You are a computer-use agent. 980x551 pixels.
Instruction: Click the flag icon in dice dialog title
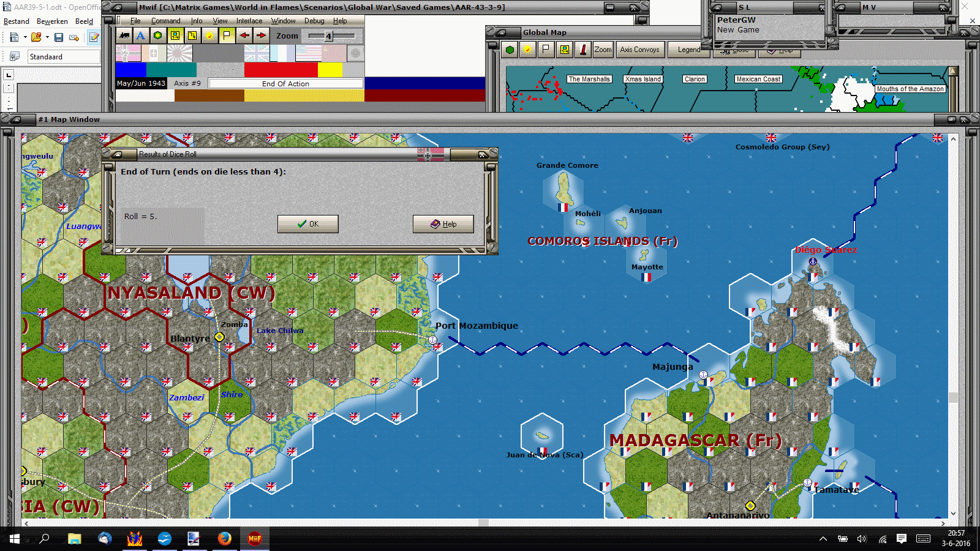[430, 154]
